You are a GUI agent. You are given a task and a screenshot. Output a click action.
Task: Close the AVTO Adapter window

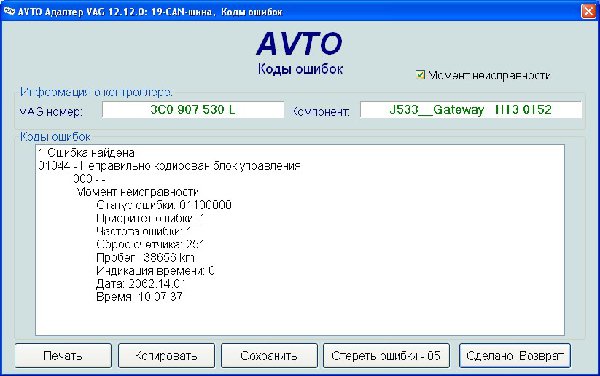point(588,11)
